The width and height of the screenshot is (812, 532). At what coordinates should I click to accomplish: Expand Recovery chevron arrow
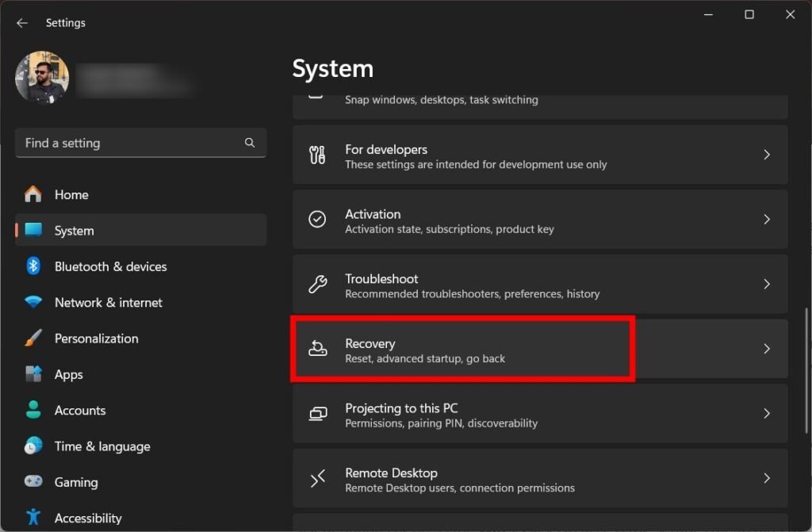tap(767, 349)
